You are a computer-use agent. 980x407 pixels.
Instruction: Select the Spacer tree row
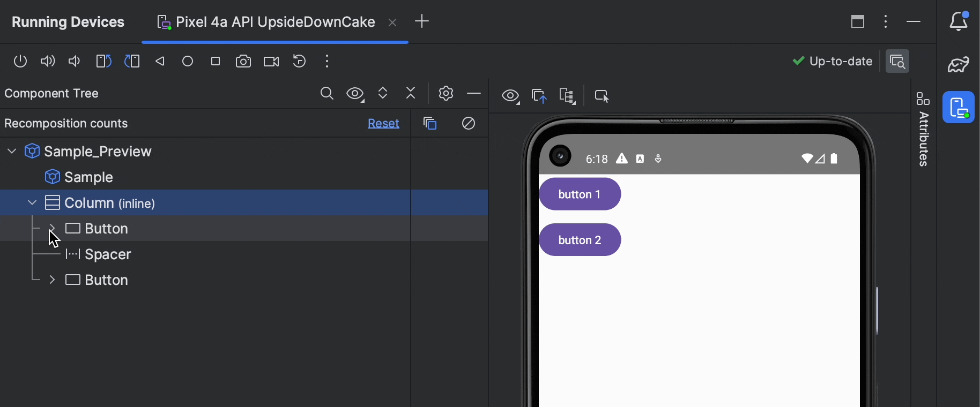(205, 254)
